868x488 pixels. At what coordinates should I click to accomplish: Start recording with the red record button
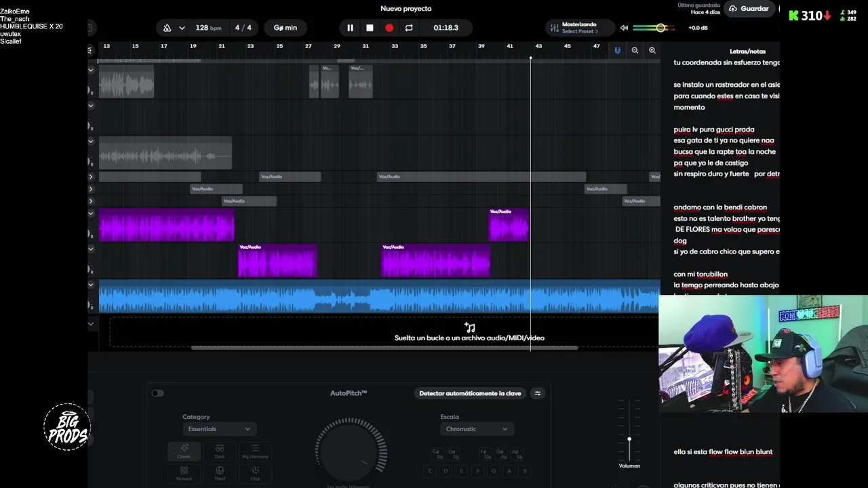(389, 28)
